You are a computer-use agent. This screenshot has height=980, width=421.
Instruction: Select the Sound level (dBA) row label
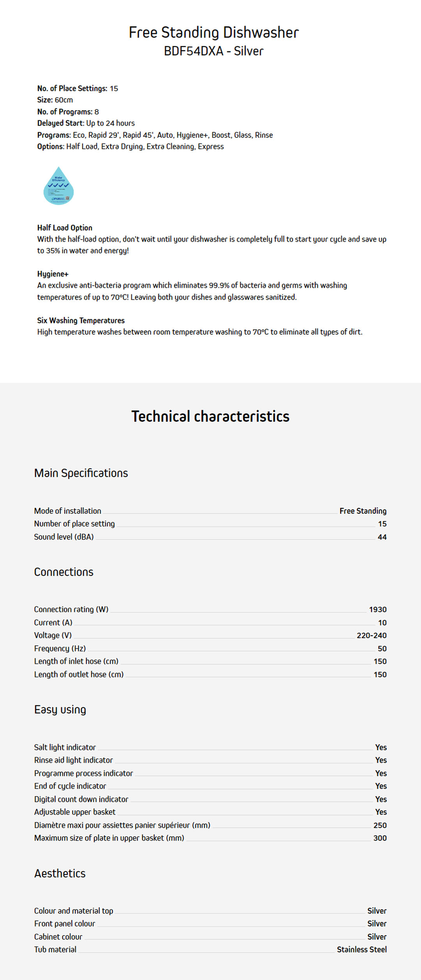tap(64, 537)
